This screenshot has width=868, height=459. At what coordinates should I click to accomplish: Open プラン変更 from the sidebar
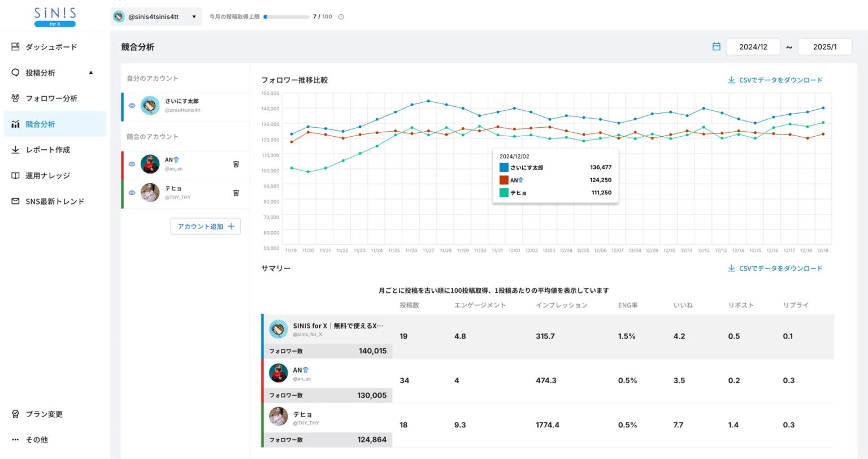[44, 414]
